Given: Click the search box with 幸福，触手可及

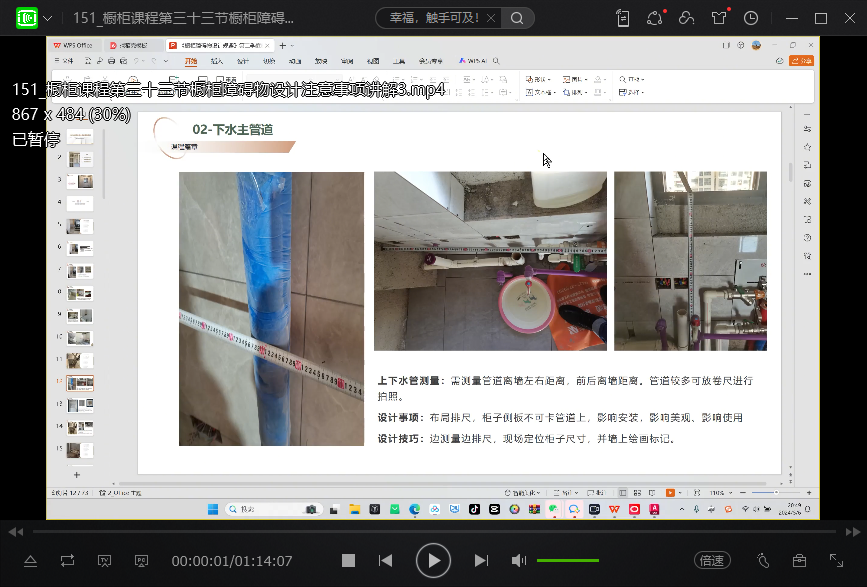Looking at the screenshot, I should click(441, 18).
